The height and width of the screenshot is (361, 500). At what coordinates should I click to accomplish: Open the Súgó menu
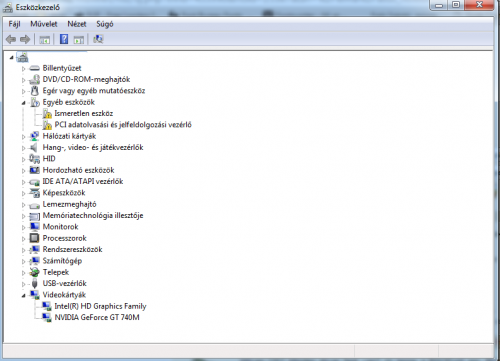coord(105,24)
